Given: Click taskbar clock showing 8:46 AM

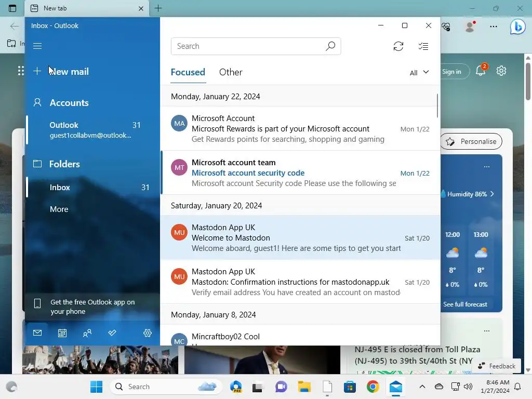Looking at the screenshot, I should (x=495, y=387).
